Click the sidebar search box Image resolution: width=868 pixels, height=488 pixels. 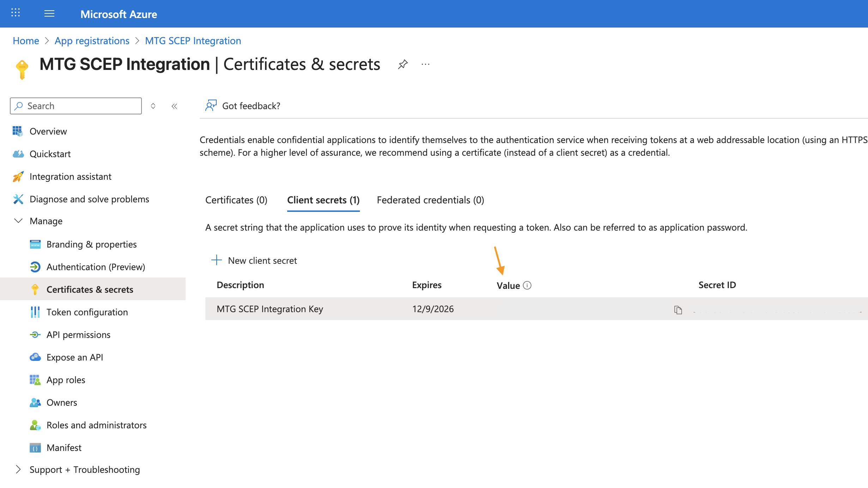[76, 106]
